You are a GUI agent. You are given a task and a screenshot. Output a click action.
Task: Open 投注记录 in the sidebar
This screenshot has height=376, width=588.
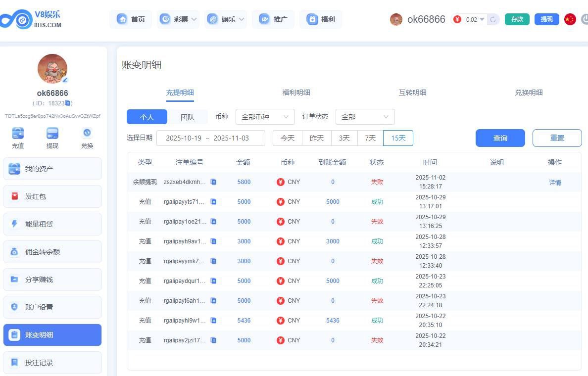pos(52,363)
